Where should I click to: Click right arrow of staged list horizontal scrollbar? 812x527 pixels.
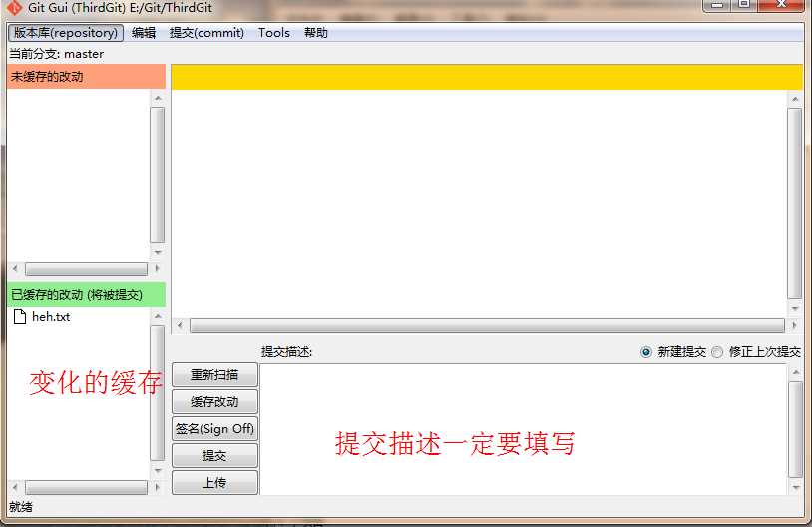tap(157, 487)
